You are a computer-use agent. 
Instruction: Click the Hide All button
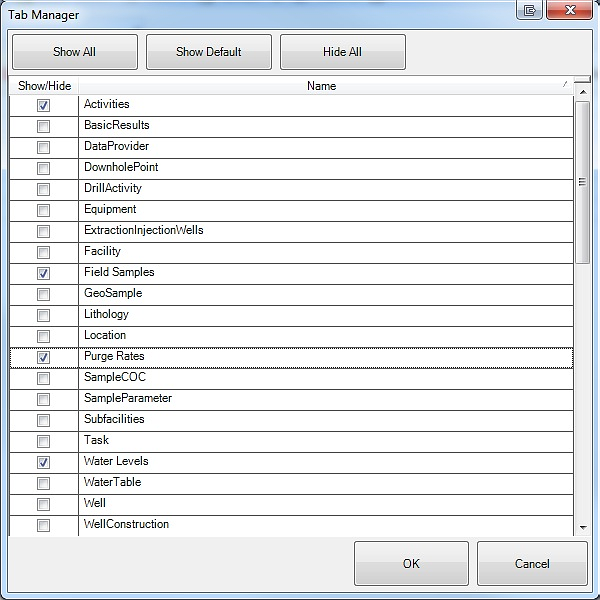pyautogui.click(x=342, y=52)
